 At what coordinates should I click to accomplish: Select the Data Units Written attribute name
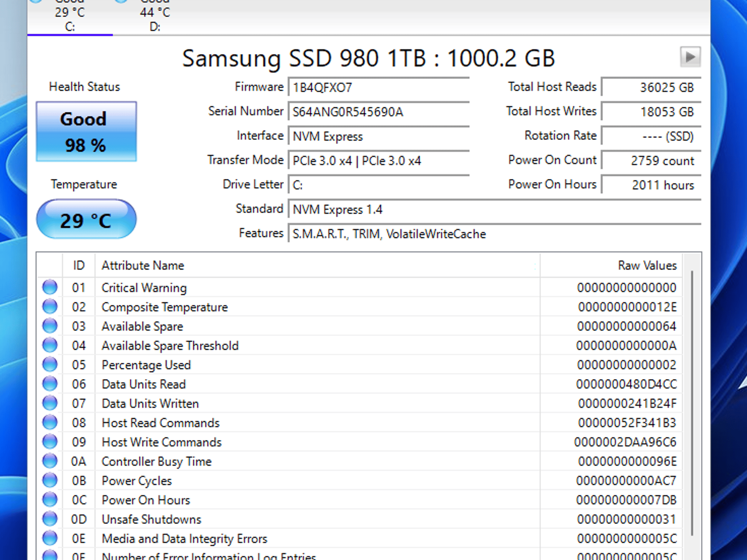pyautogui.click(x=150, y=404)
